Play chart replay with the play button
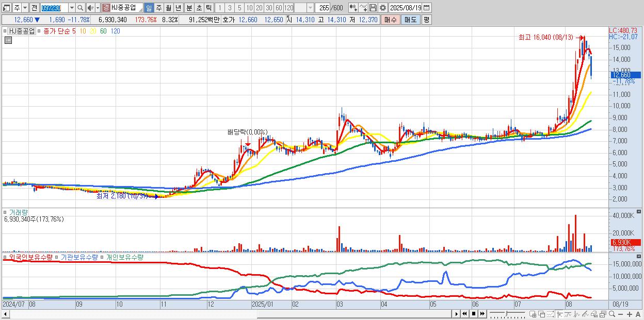Screen dimensions: 644x320 (457, 314)
